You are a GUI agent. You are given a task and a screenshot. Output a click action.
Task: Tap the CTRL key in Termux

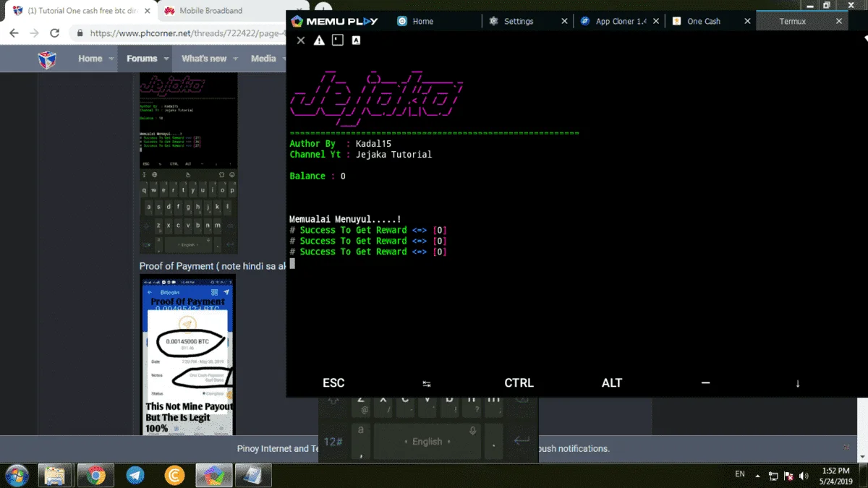pos(519,383)
